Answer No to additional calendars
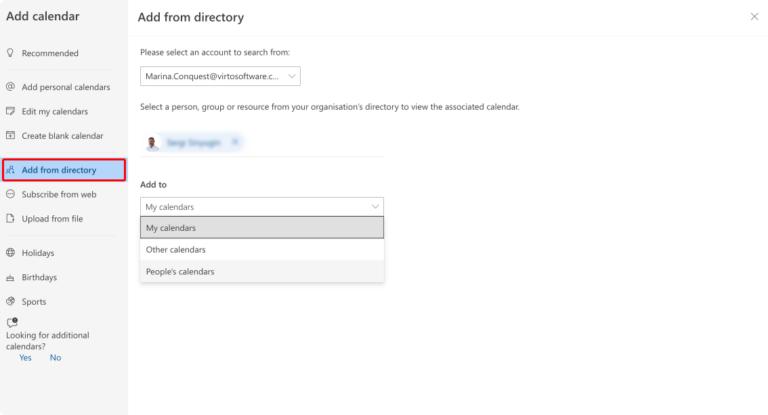 coord(55,358)
